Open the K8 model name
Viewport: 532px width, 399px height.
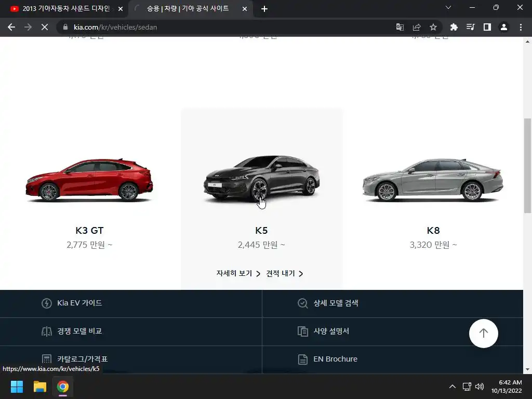coord(433,230)
